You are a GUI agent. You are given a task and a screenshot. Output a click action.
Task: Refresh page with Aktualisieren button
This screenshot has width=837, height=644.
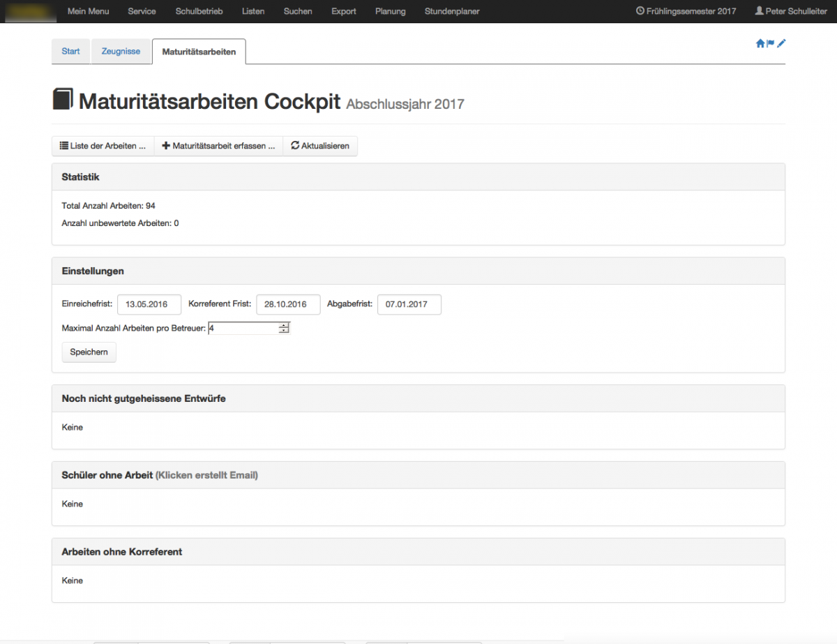click(x=320, y=146)
